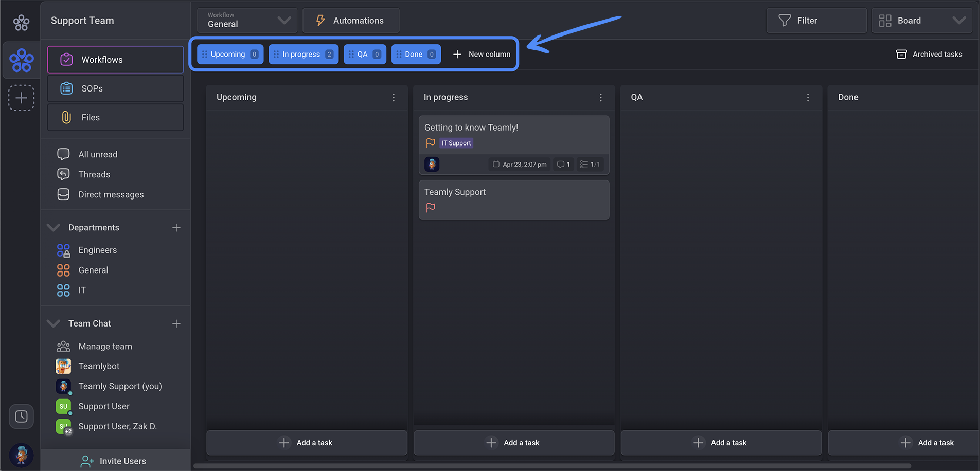Open the clock time tracker icon
The image size is (980, 471).
click(x=21, y=416)
